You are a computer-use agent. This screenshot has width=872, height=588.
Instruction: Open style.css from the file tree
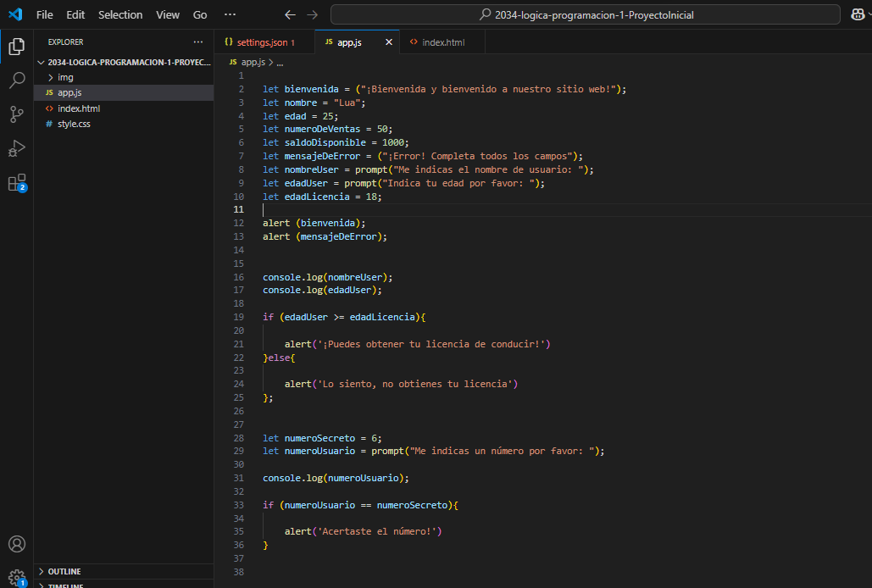click(124, 124)
